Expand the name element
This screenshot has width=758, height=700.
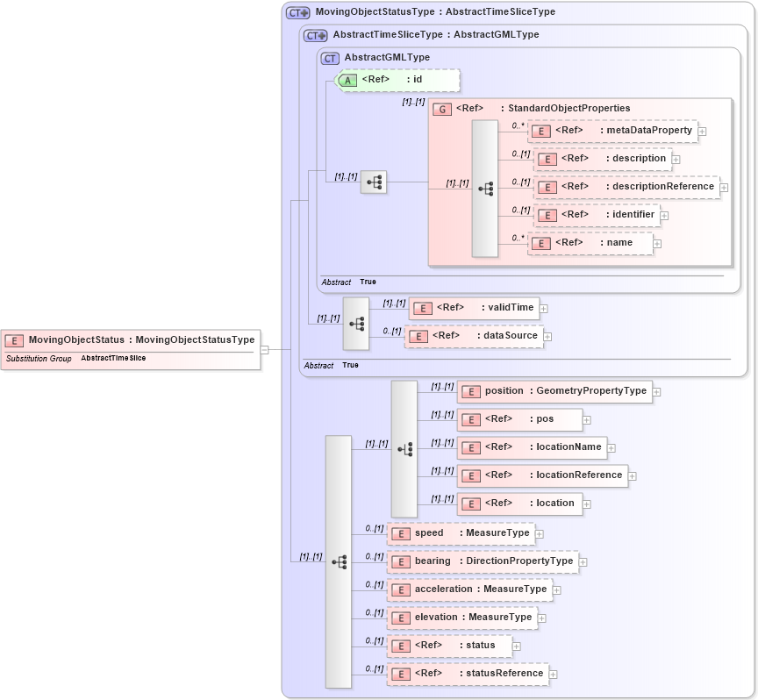pyautogui.click(x=657, y=244)
